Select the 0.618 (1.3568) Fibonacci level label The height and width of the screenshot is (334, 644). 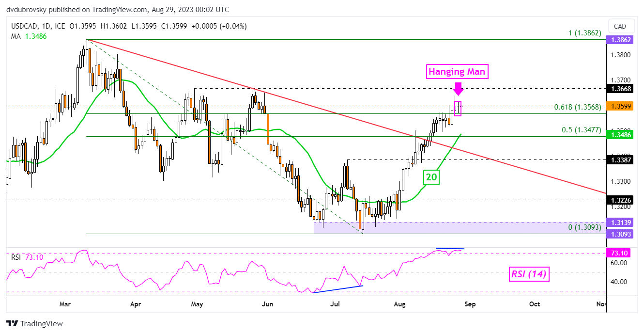[577, 108]
